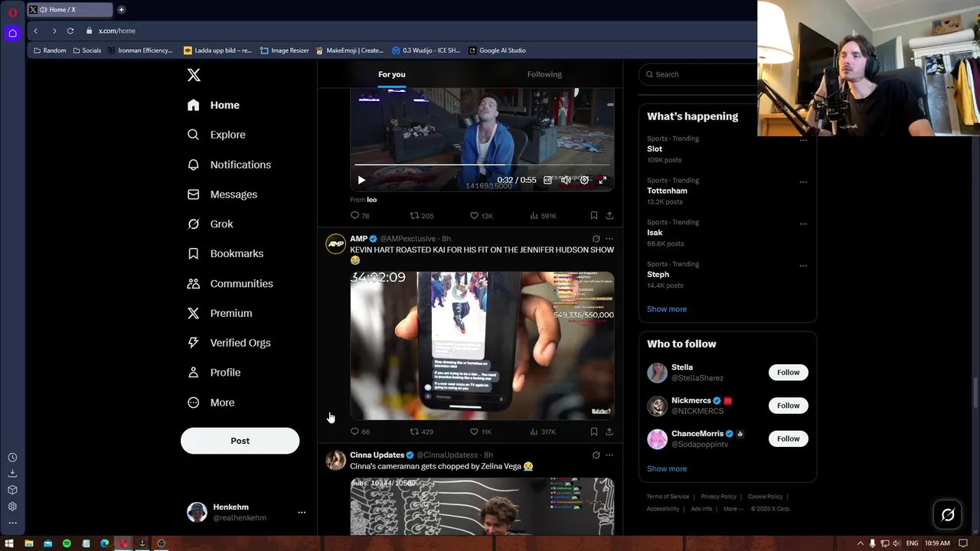
Task: Click the Post button
Action: (x=240, y=441)
